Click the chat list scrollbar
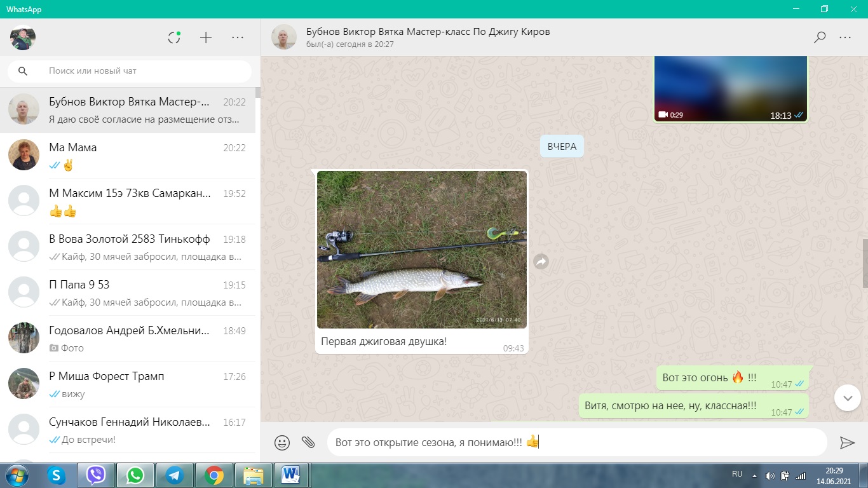This screenshot has height=488, width=868. click(258, 93)
